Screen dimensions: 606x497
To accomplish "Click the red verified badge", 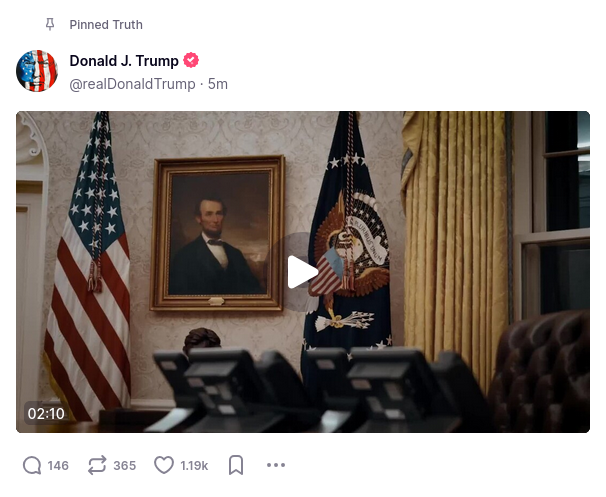I will pos(191,60).
